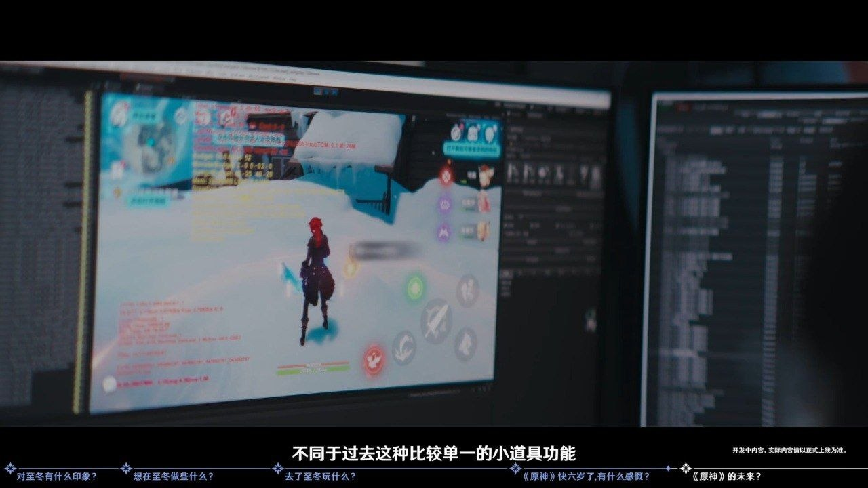Tap the glowing yellow orb icon near character

click(x=350, y=269)
